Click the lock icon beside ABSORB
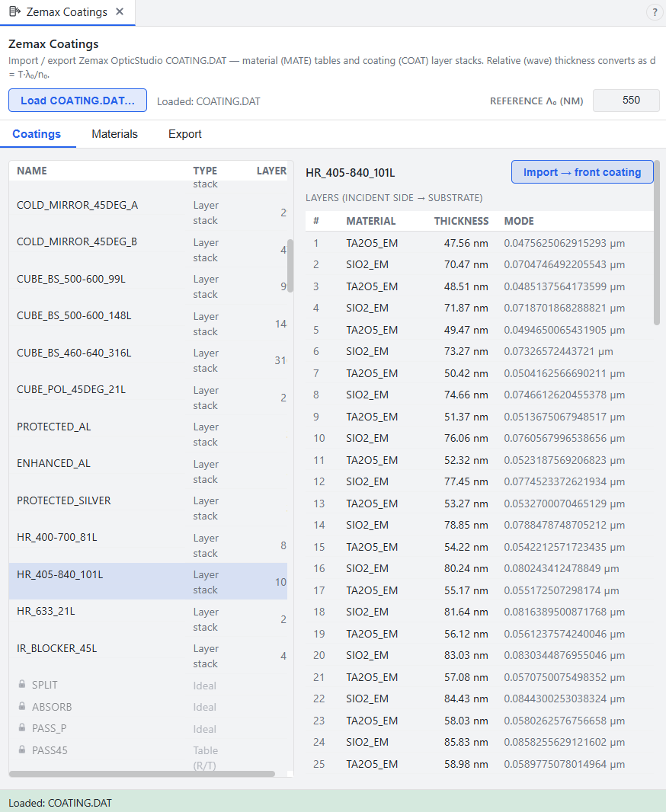The width and height of the screenshot is (666, 812). click(22, 706)
